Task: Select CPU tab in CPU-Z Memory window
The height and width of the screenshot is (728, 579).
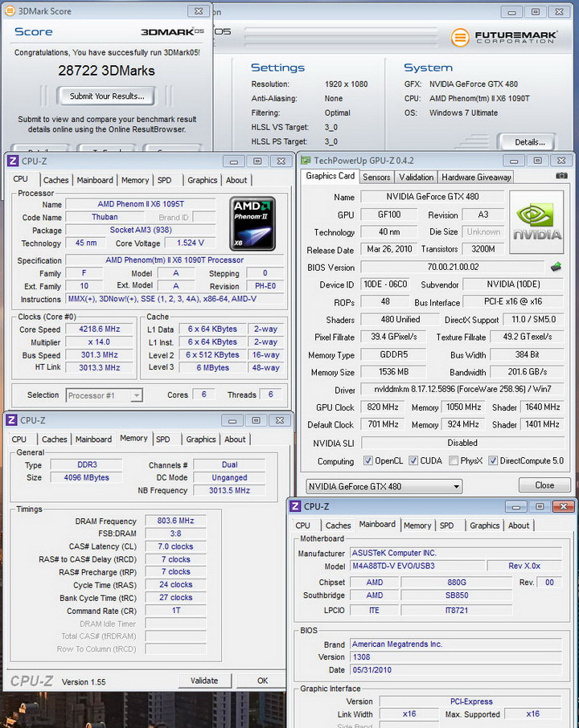Action: (x=19, y=440)
